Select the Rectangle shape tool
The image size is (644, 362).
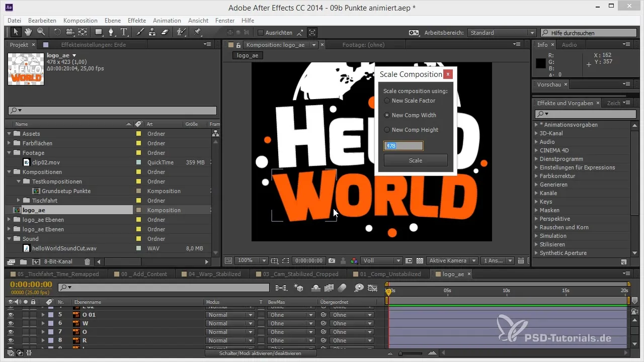(99, 32)
